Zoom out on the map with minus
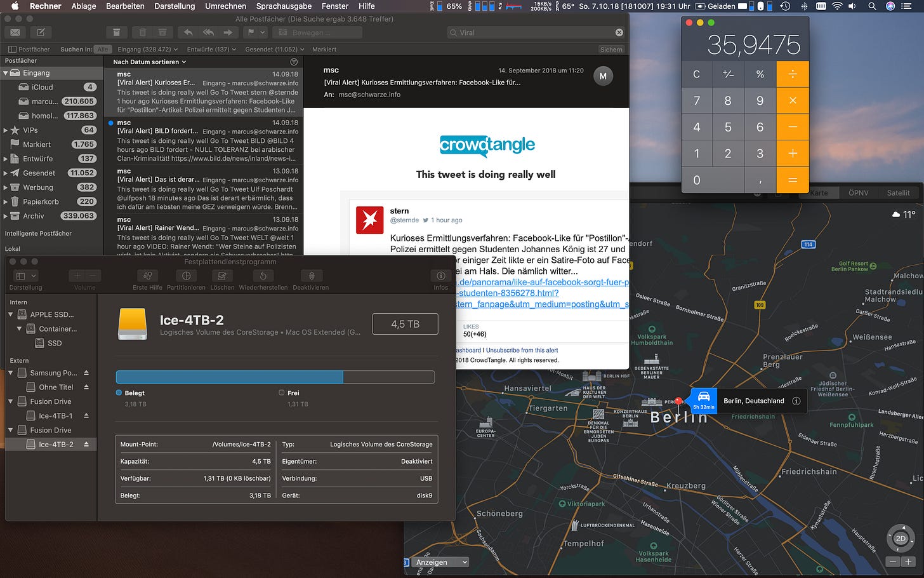This screenshot has width=924, height=578. click(x=894, y=562)
